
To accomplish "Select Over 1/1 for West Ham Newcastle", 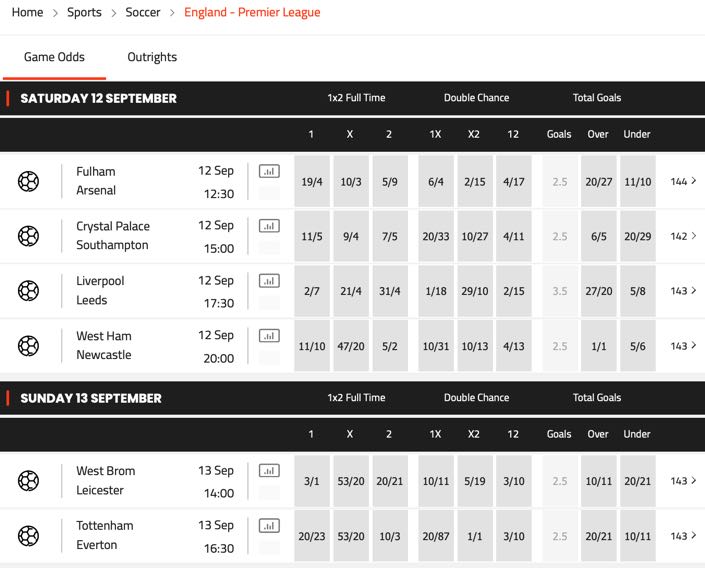I will coord(598,346).
